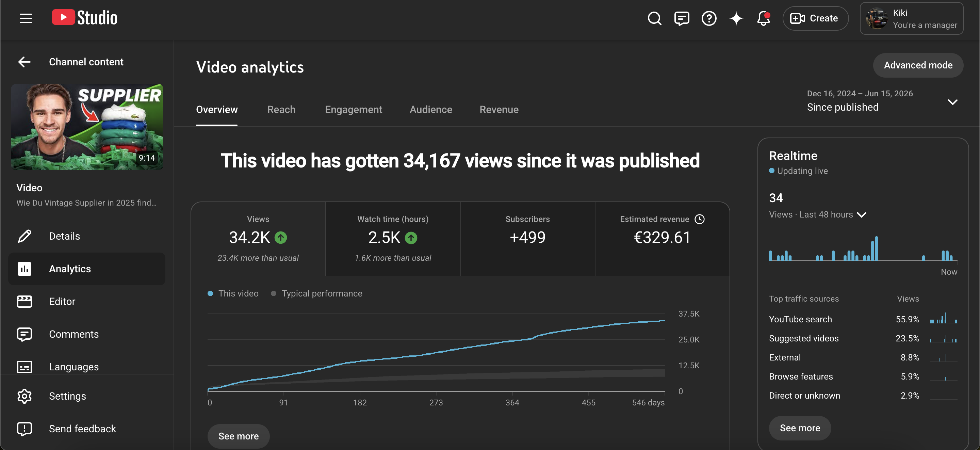This screenshot has width=980, height=450.
Task: Go back with the Channel content arrow
Action: [24, 62]
